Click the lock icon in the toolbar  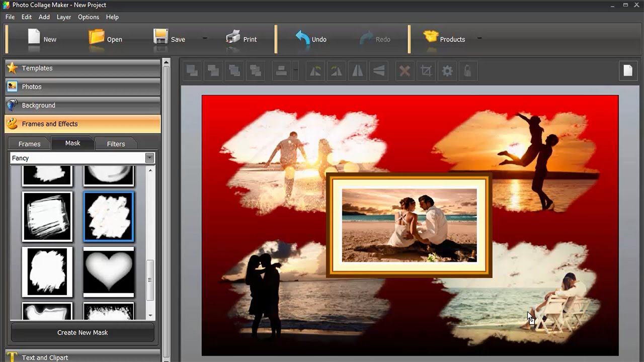468,71
